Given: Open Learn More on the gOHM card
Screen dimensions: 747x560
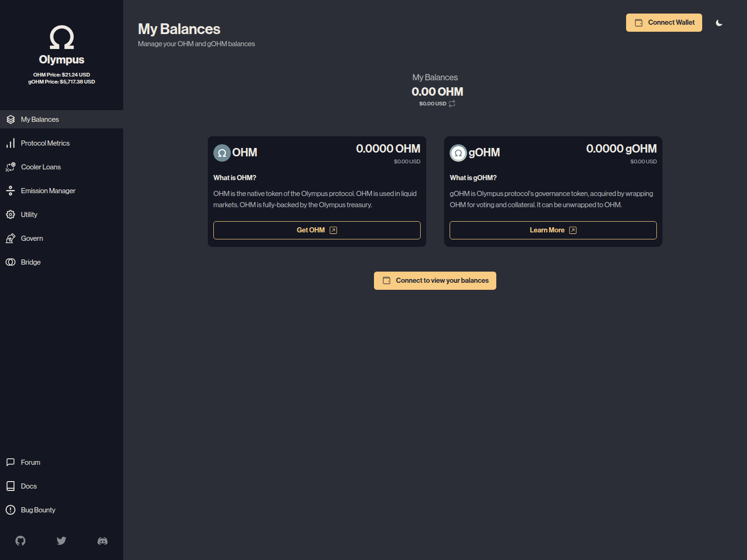Looking at the screenshot, I should [553, 230].
